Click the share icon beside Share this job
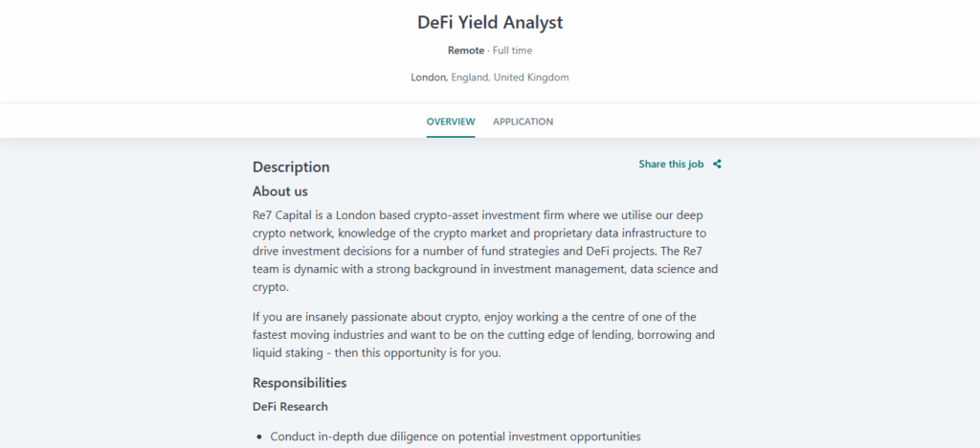980x448 pixels. [x=718, y=165]
